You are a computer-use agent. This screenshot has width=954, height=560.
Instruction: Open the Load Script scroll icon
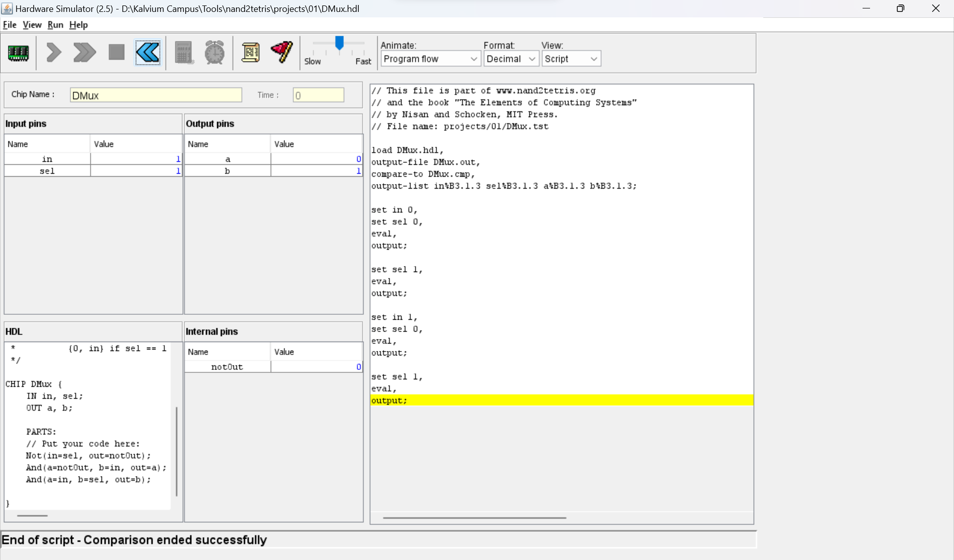(251, 52)
